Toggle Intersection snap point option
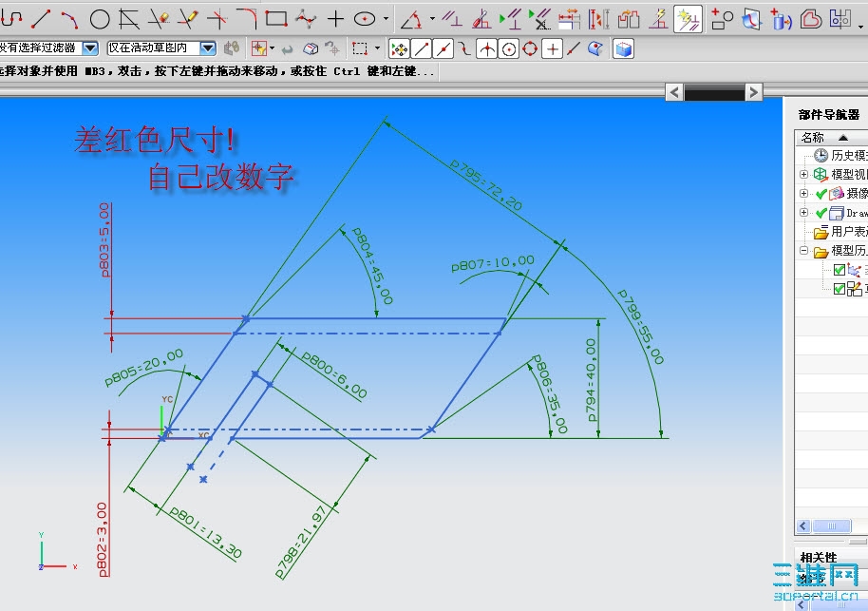 point(486,49)
